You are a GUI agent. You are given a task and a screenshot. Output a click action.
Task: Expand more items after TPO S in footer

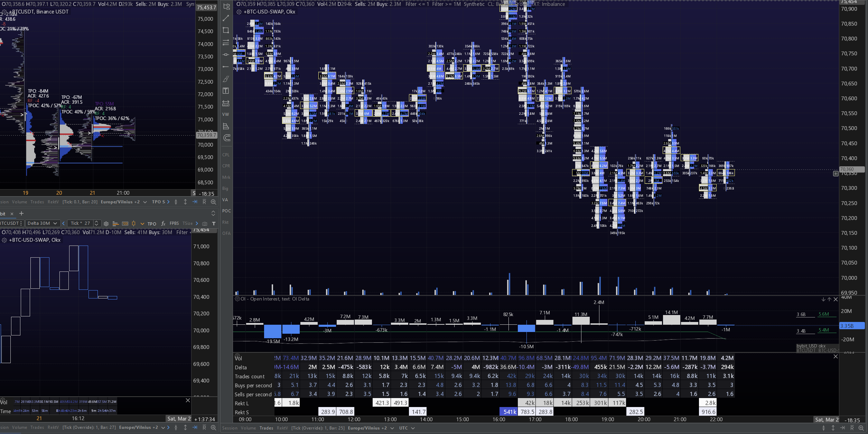pyautogui.click(x=168, y=202)
